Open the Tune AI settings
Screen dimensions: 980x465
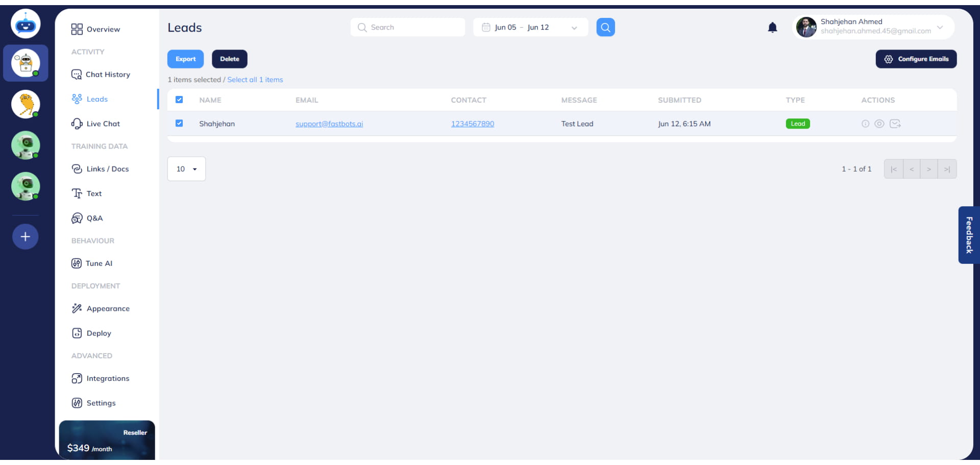pos(99,263)
